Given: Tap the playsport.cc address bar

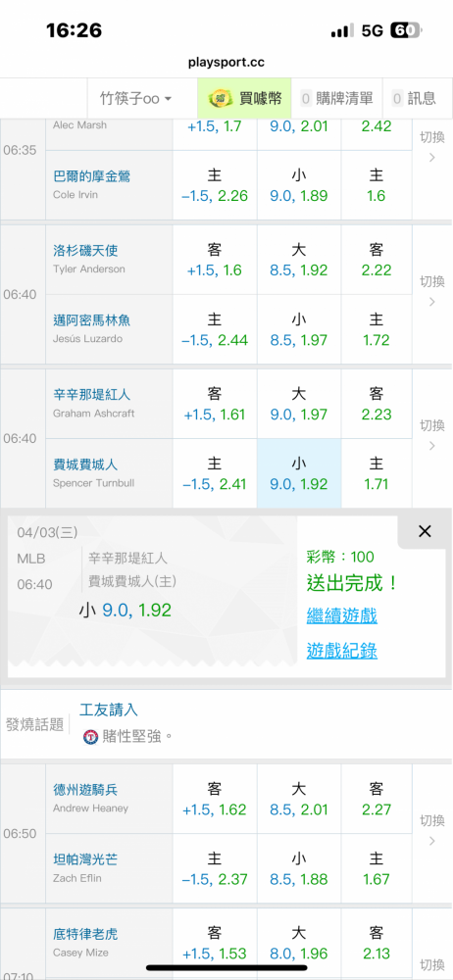Looking at the screenshot, I should tap(226, 62).
